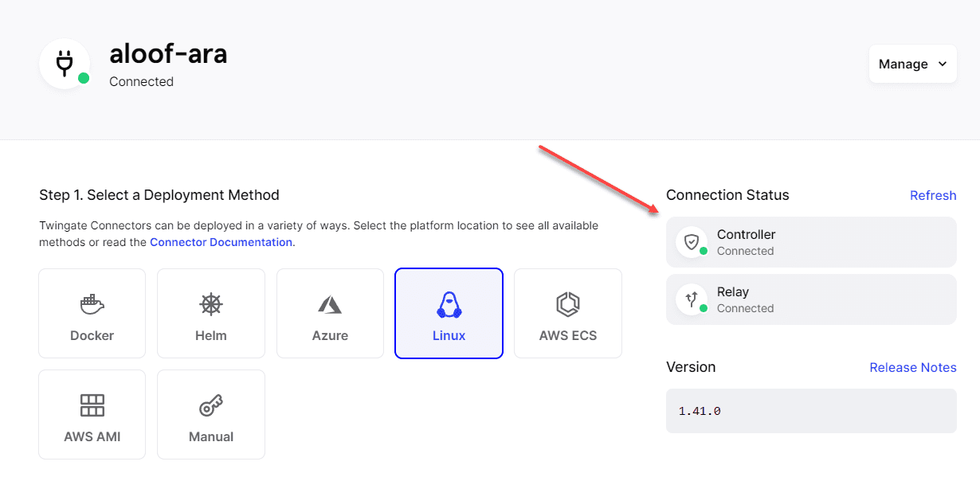
Task: Click the Manage chevron arrow
Action: pyautogui.click(x=943, y=64)
